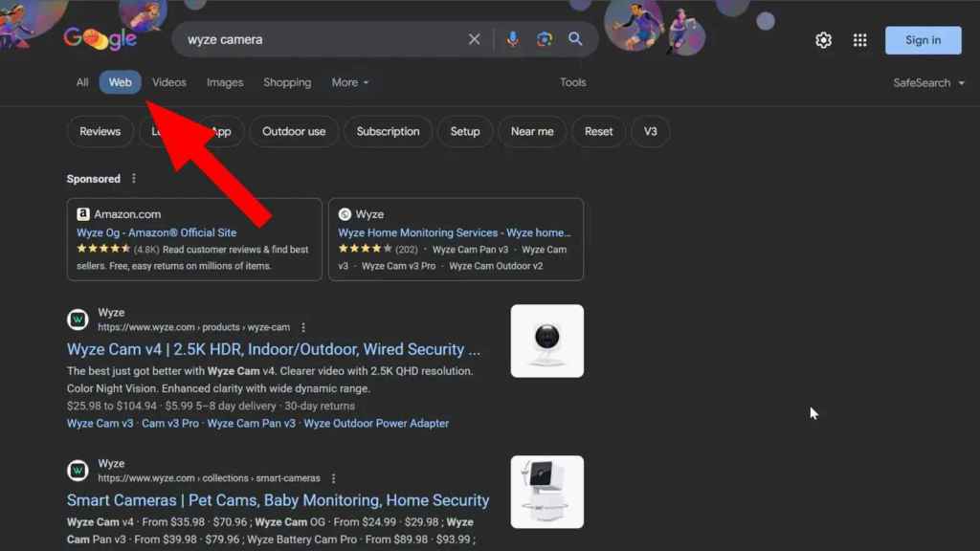Switch to the All tab
The width and height of the screenshot is (980, 551).
point(82,82)
